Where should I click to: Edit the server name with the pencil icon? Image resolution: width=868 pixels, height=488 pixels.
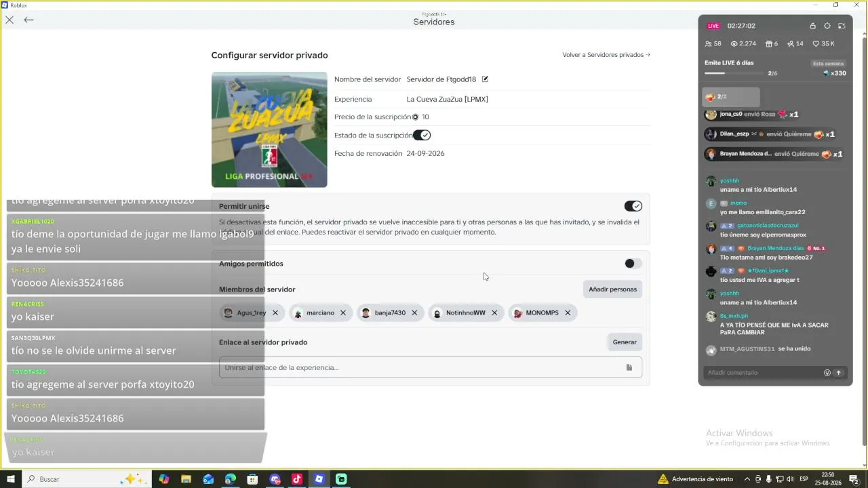[485, 79]
